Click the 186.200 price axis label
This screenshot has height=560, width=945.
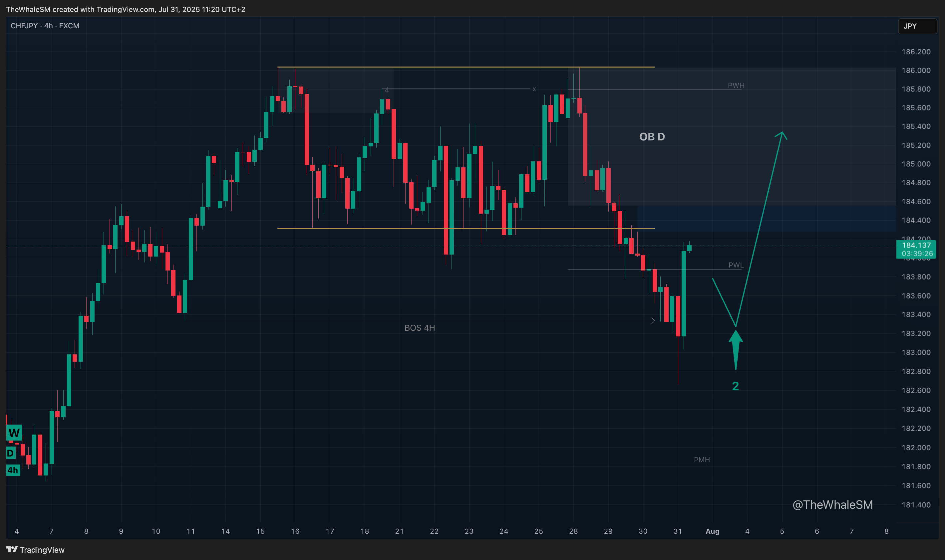click(x=916, y=52)
